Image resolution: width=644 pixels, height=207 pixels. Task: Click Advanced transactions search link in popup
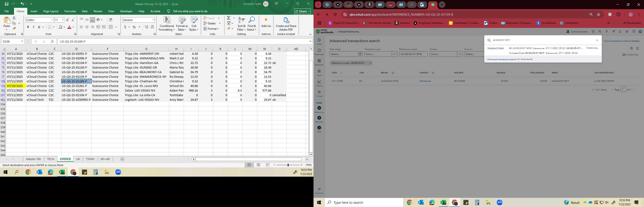click(x=502, y=59)
